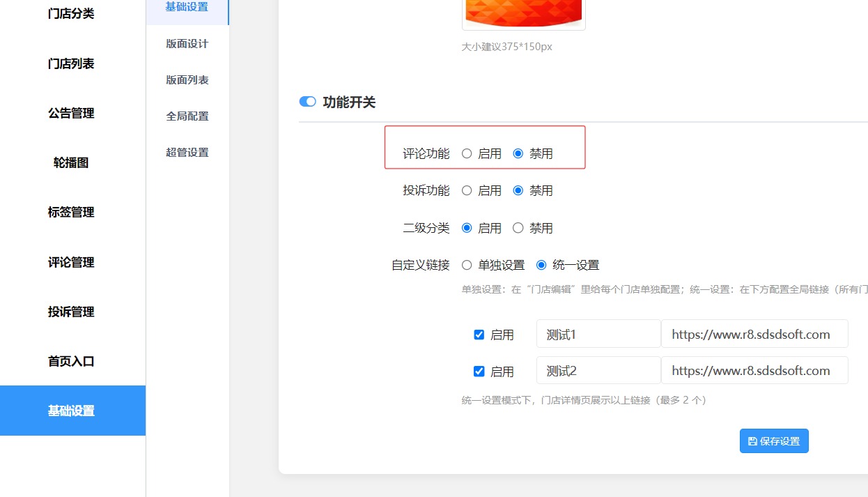Click the toggle icon beside 功能开关
The image size is (868, 497).
(307, 102)
